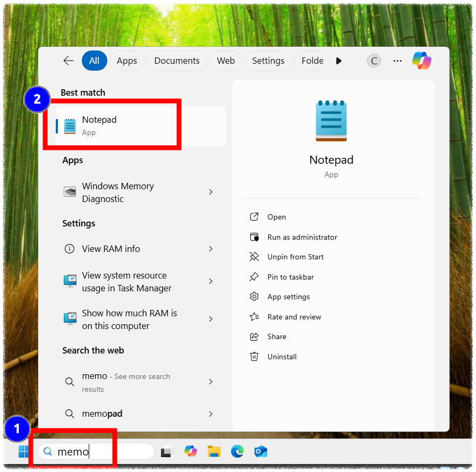
Task: Open Microsoft Edge from the taskbar
Action: [237, 452]
